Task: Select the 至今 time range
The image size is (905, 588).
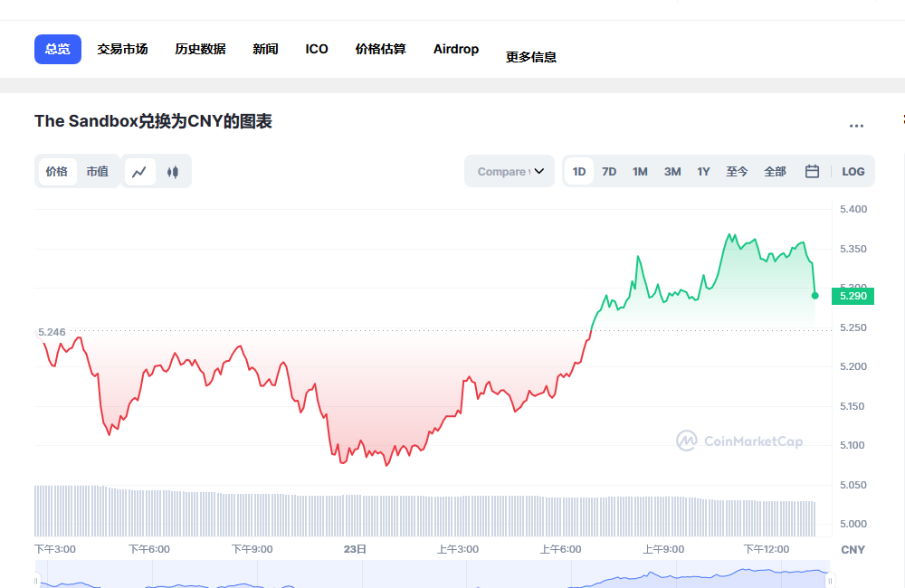Action: tap(737, 171)
